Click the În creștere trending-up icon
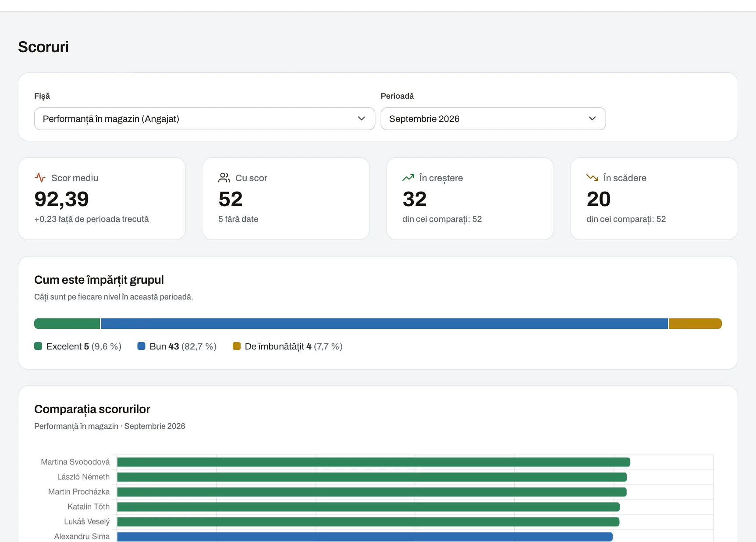Screen dimensions: 756x542 click(x=408, y=178)
